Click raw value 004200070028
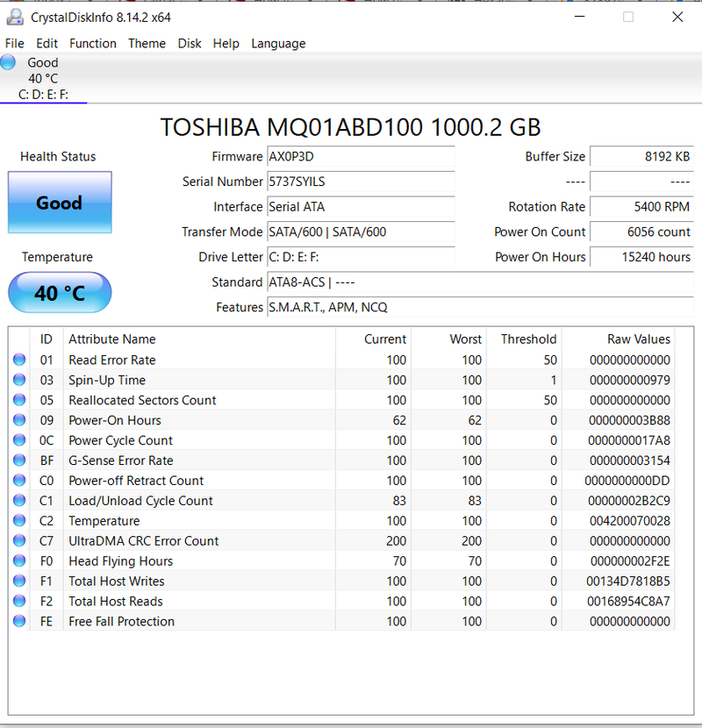 click(630, 521)
